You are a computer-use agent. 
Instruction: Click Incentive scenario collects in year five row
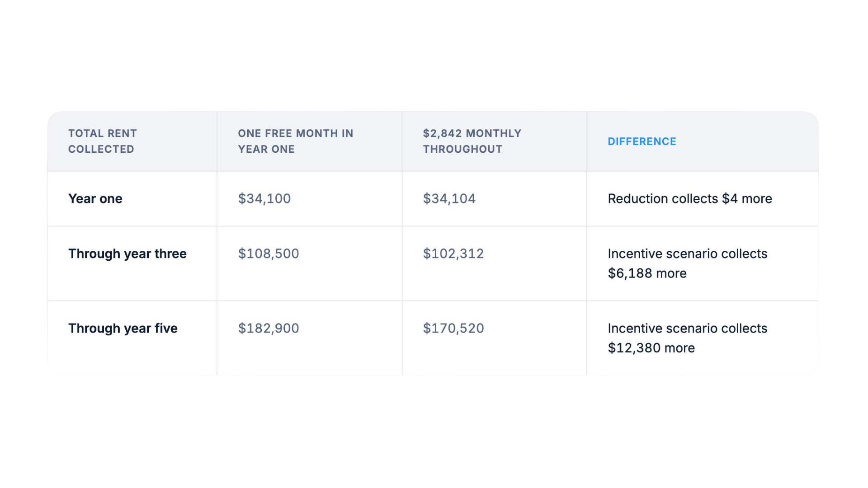(687, 328)
